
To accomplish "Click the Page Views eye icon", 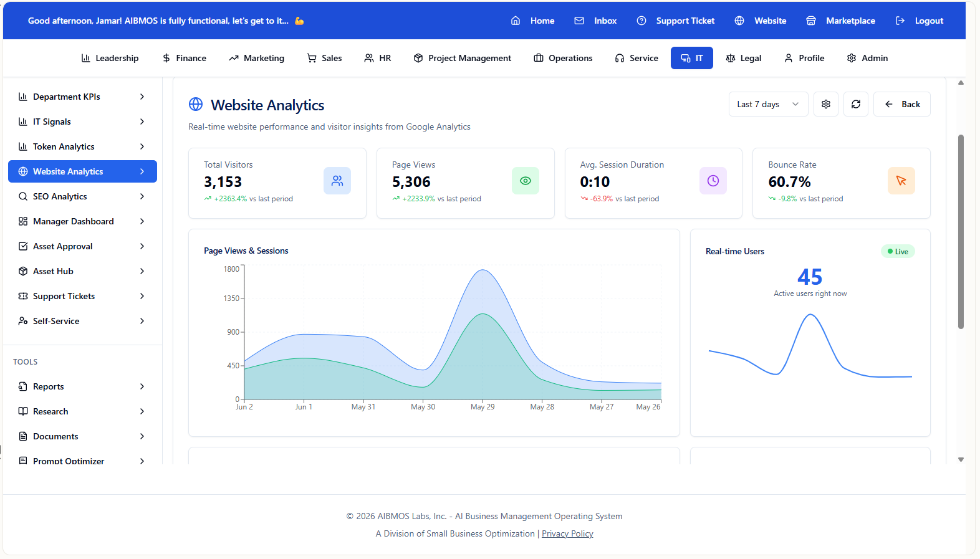I will (526, 181).
